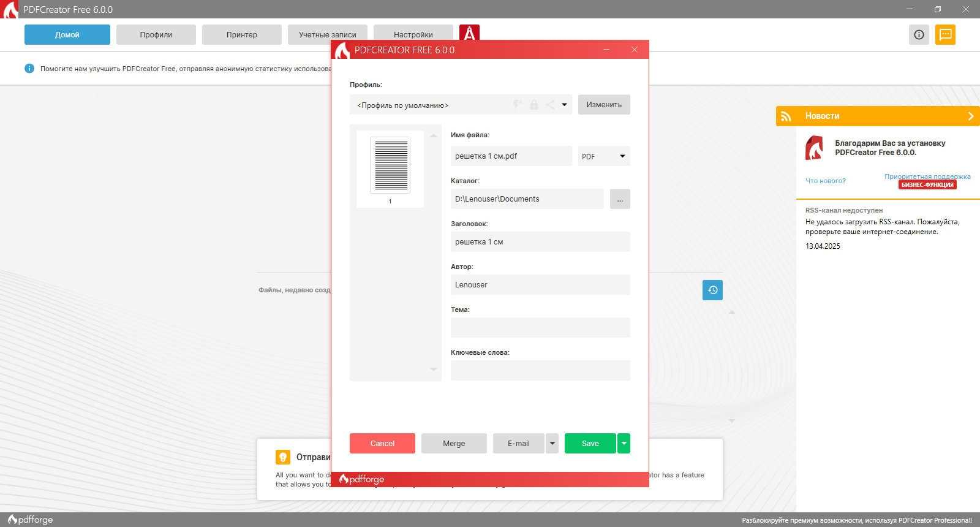Click the Изменить profile button
This screenshot has height=527, width=980.
(x=604, y=105)
